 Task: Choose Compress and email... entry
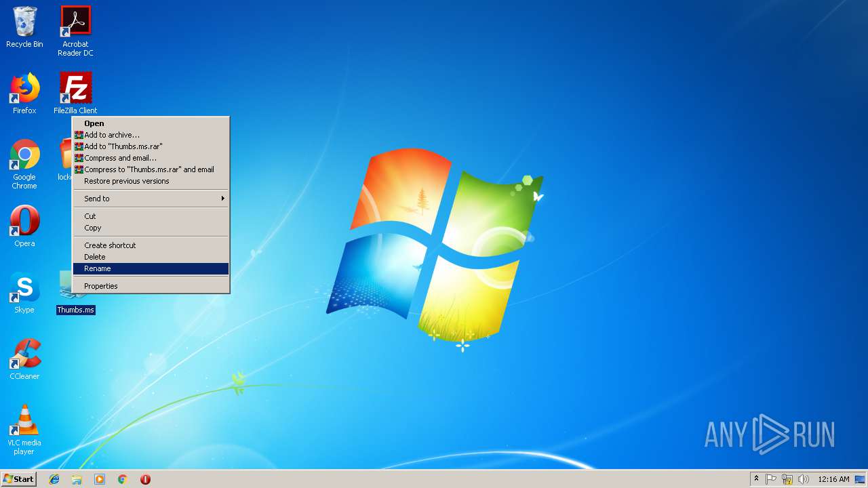pos(151,158)
